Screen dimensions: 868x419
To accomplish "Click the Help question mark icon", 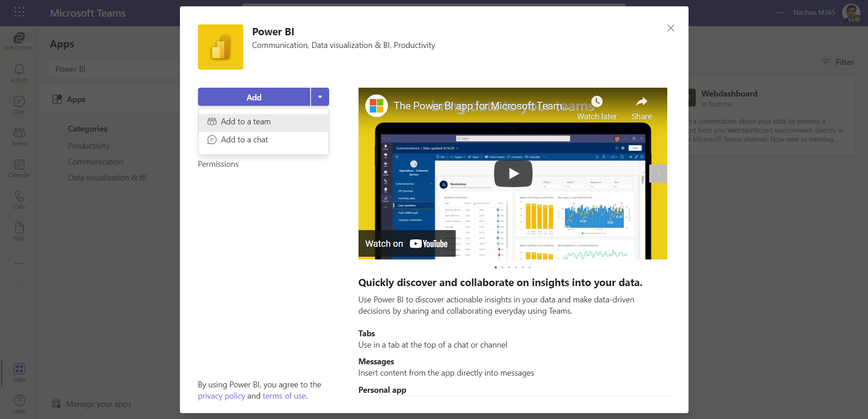I will coord(19,404).
